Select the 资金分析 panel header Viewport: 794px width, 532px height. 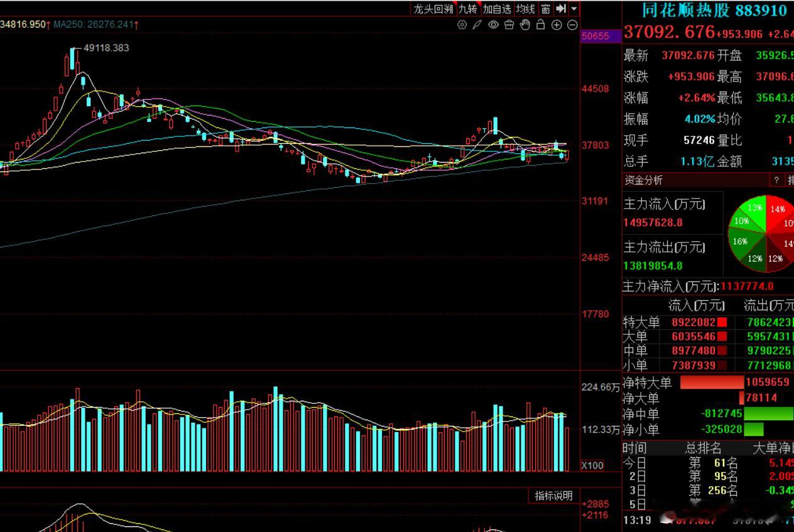tap(643, 180)
